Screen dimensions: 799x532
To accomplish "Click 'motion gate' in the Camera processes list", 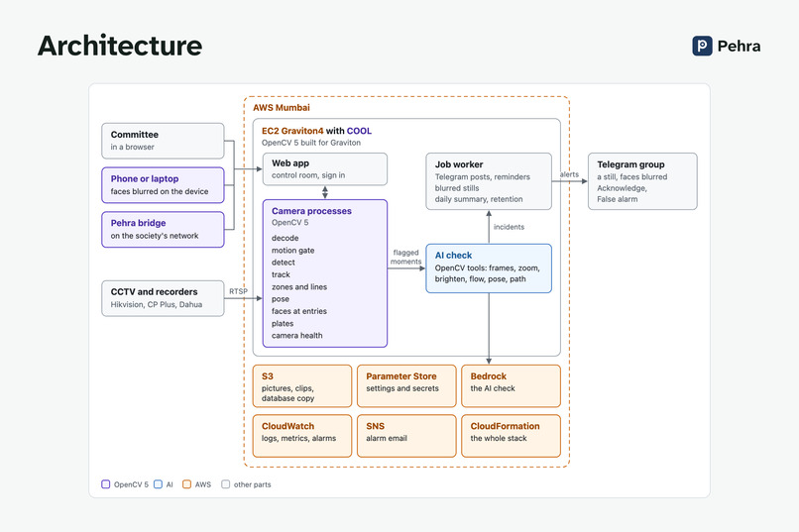I will pos(293,250).
